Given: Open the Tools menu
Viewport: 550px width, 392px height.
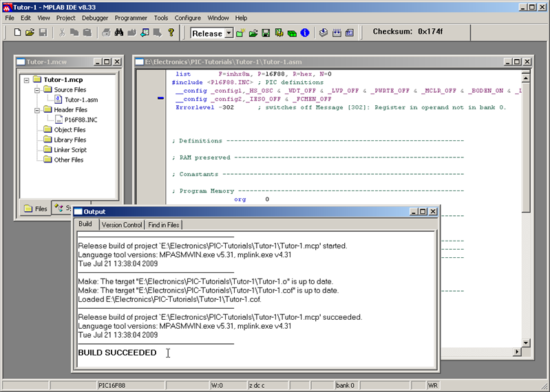Looking at the screenshot, I should click(161, 18).
